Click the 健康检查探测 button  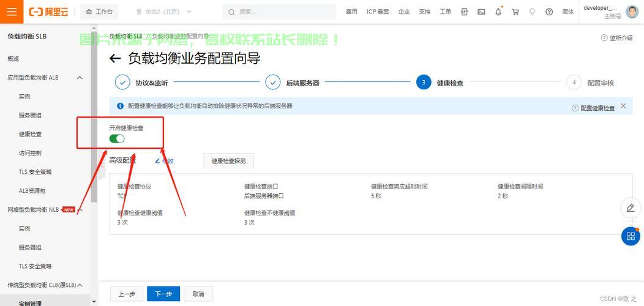coord(228,161)
